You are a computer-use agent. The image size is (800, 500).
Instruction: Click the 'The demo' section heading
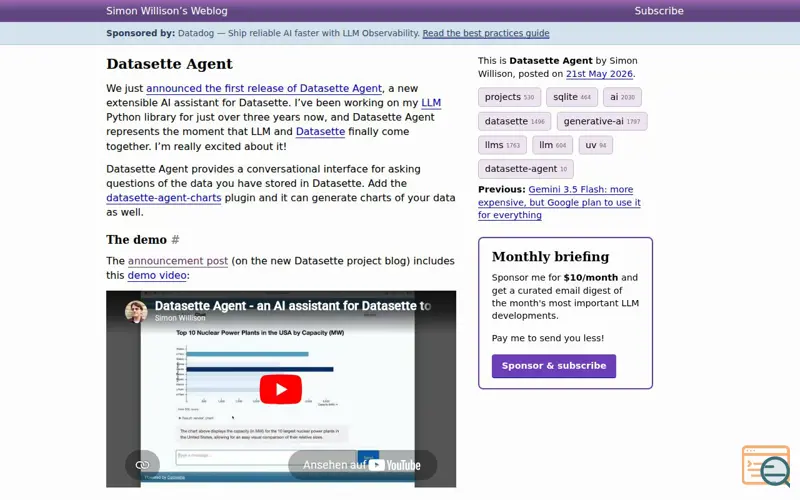pyautogui.click(x=136, y=239)
